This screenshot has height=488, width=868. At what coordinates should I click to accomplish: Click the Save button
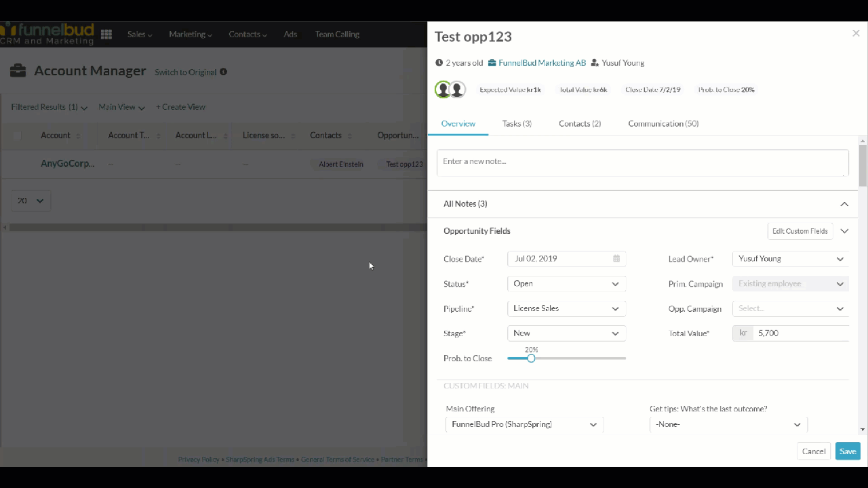pyautogui.click(x=848, y=451)
